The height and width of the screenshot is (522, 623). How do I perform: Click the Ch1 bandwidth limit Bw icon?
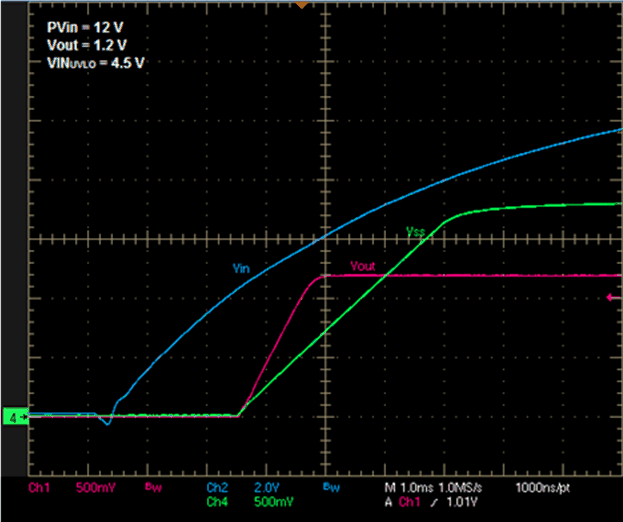[150, 488]
